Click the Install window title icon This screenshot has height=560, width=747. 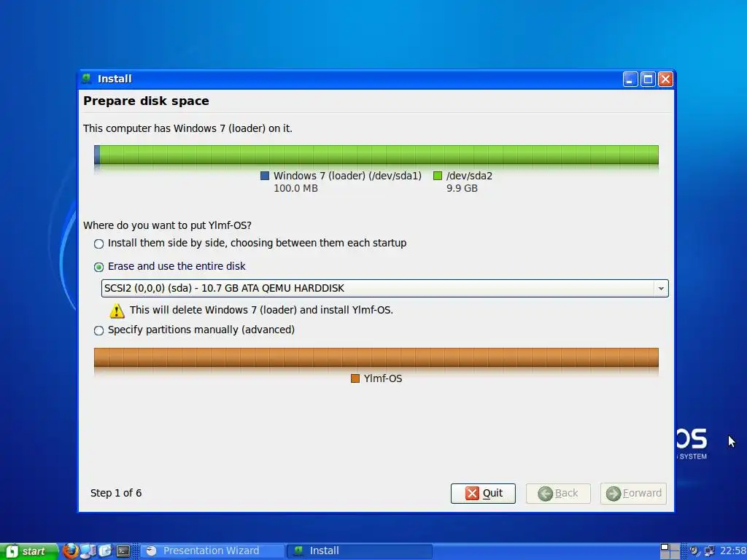86,79
